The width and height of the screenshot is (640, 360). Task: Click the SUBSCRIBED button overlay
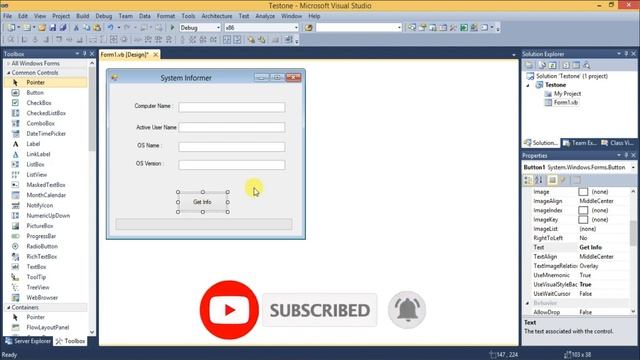[320, 310]
